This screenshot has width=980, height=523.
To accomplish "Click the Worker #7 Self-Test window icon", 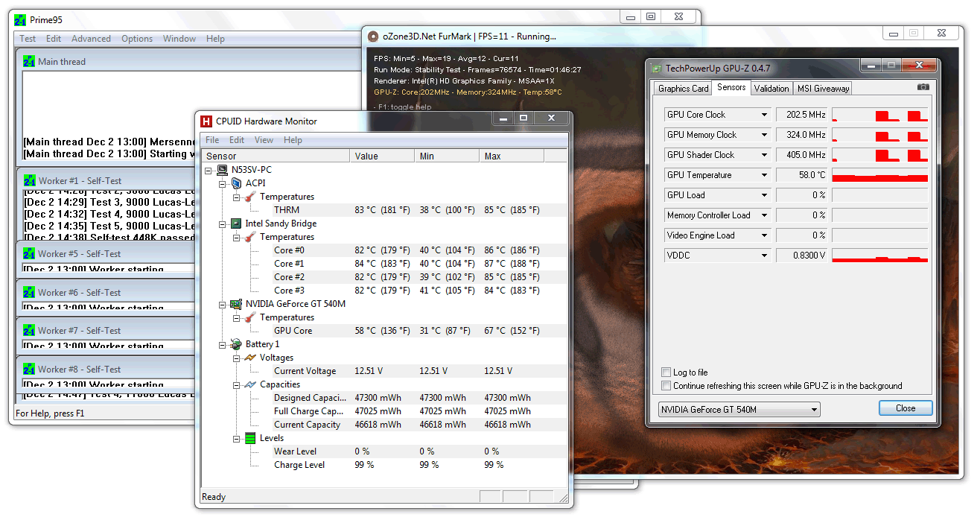I will click(x=29, y=330).
